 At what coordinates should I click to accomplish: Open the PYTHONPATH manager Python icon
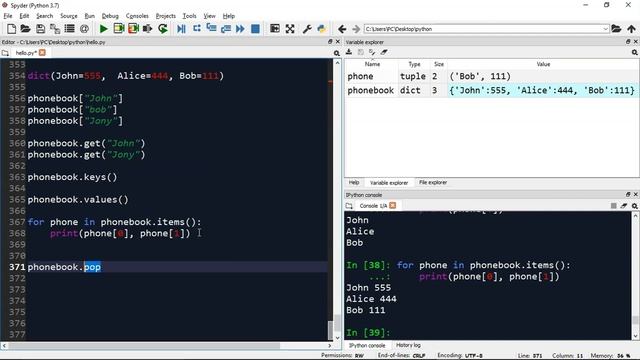322,29
